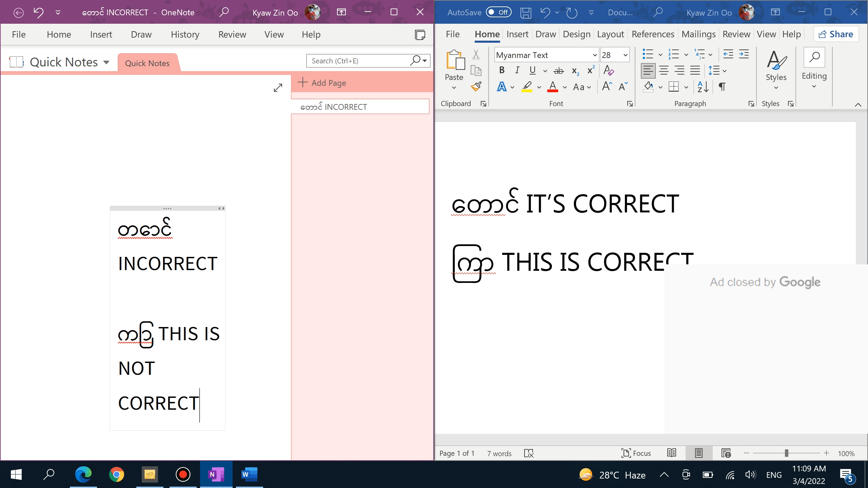Click Add Page in OneNote
This screenshot has height=488, width=868.
click(x=322, y=83)
